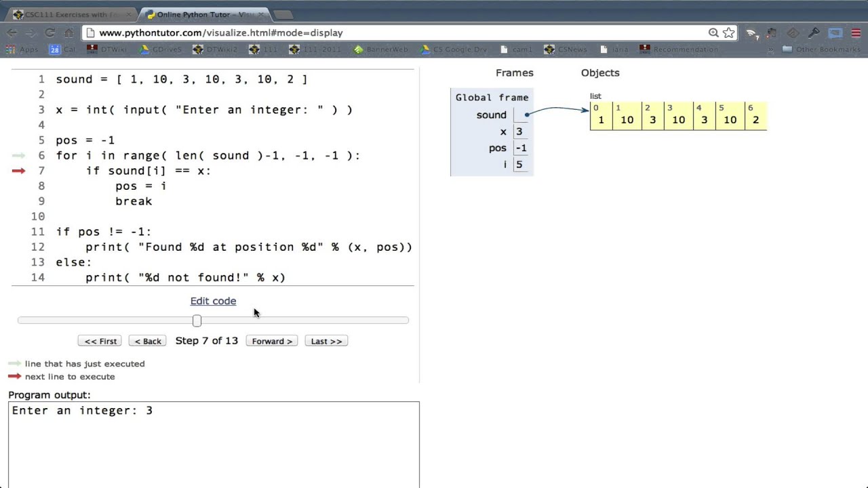Click the Feedly extension icon
The width and height of the screenshot is (868, 488).
[793, 33]
